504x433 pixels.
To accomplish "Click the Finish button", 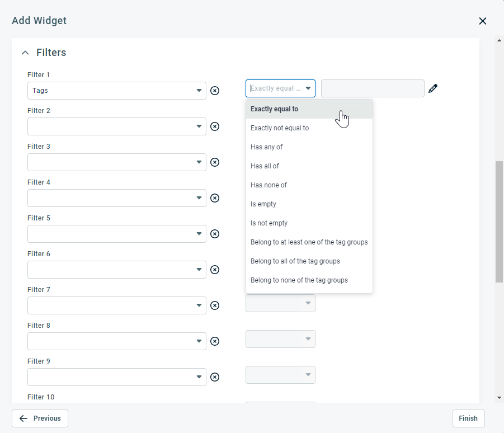I will click(x=468, y=418).
